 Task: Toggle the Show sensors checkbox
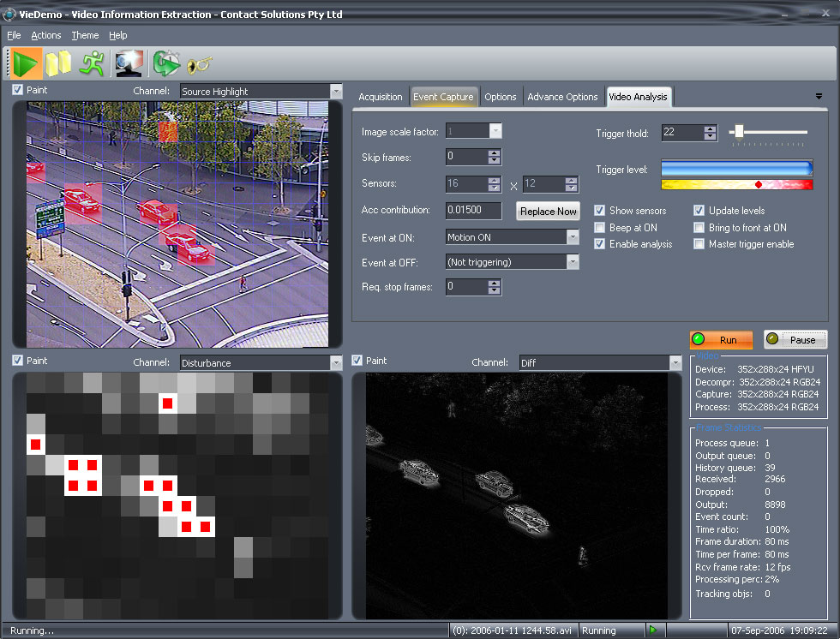click(x=600, y=211)
